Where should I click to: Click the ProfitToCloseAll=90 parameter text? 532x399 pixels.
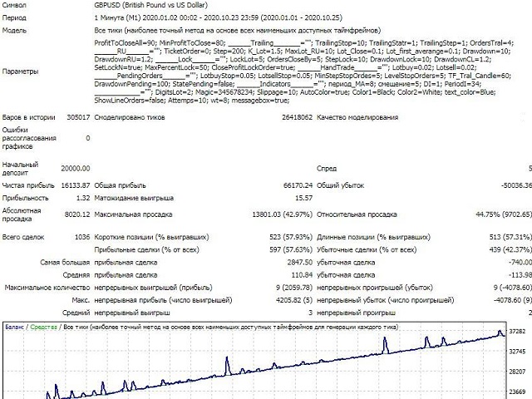(x=125, y=43)
